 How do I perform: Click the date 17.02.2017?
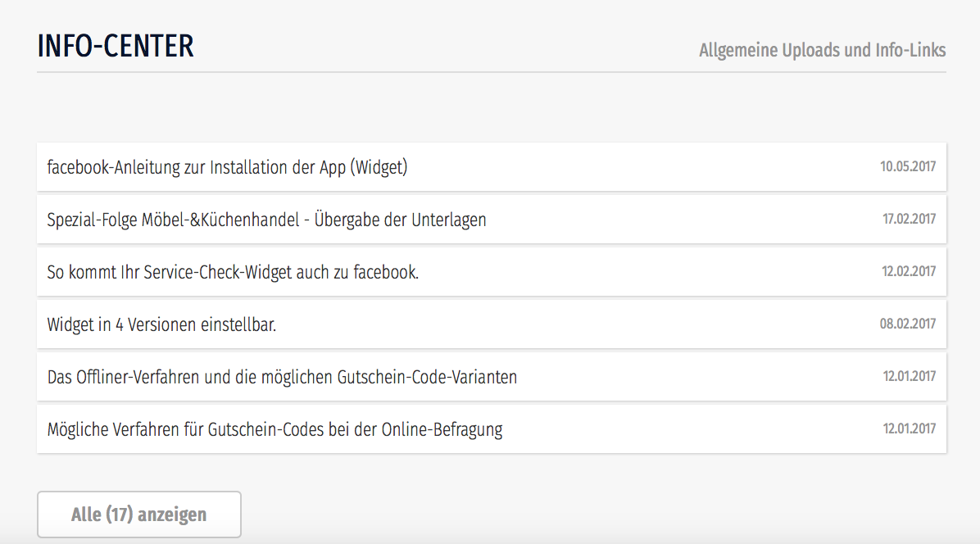[909, 220]
